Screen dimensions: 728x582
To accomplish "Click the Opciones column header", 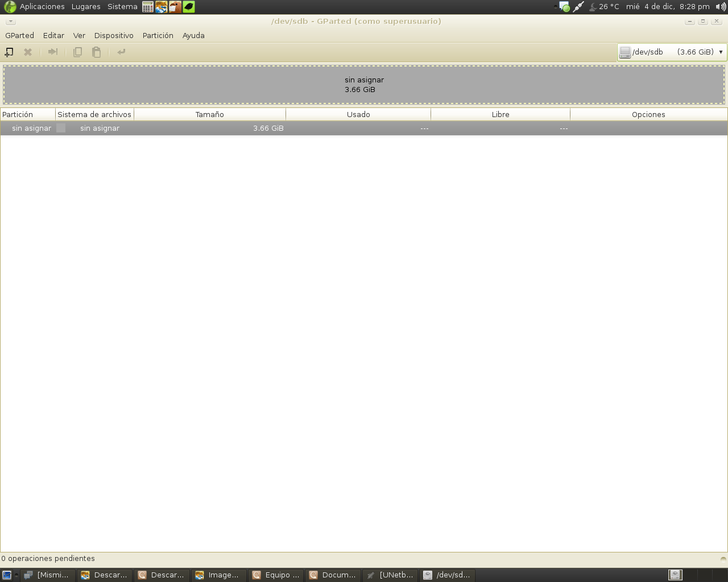I will (648, 114).
